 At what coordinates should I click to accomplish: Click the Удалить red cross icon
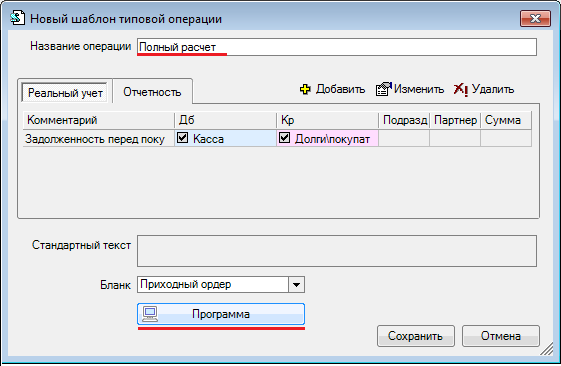click(x=460, y=89)
